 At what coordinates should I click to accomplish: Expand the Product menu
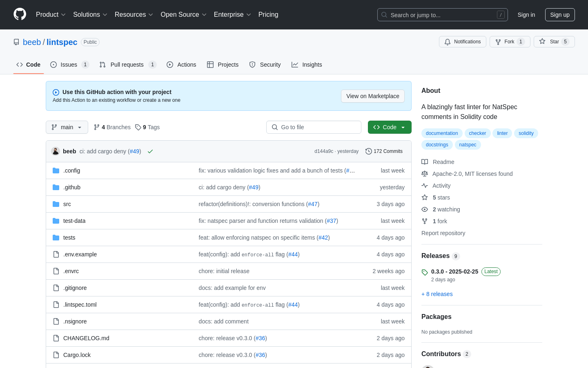pos(51,15)
